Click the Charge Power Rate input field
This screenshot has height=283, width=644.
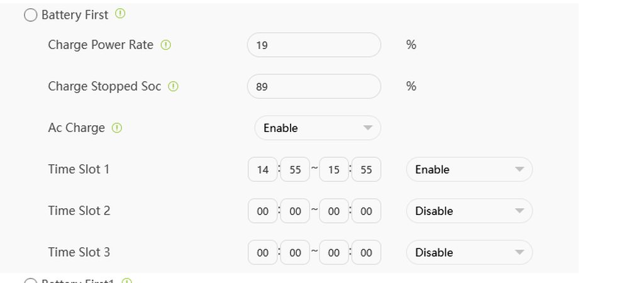tap(314, 45)
